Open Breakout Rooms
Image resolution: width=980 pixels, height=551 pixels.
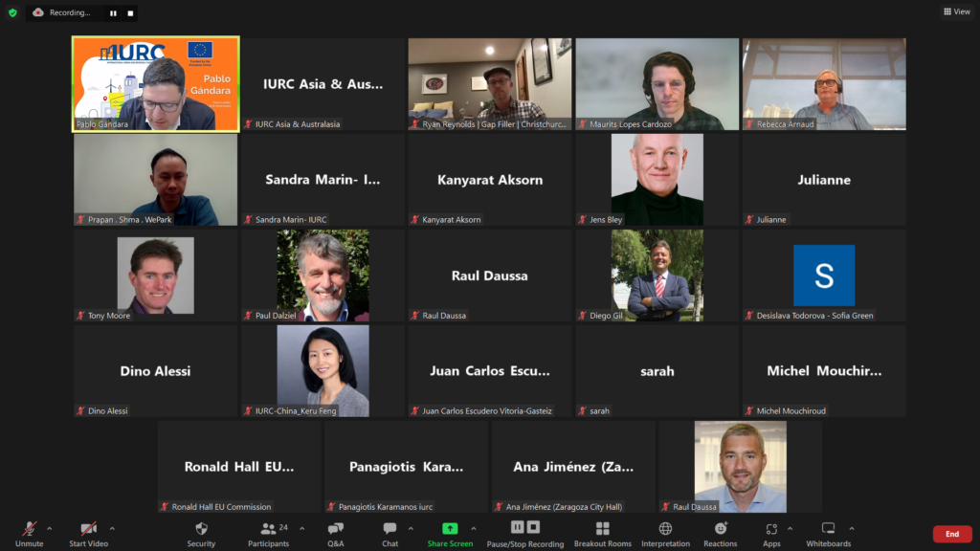tap(602, 533)
